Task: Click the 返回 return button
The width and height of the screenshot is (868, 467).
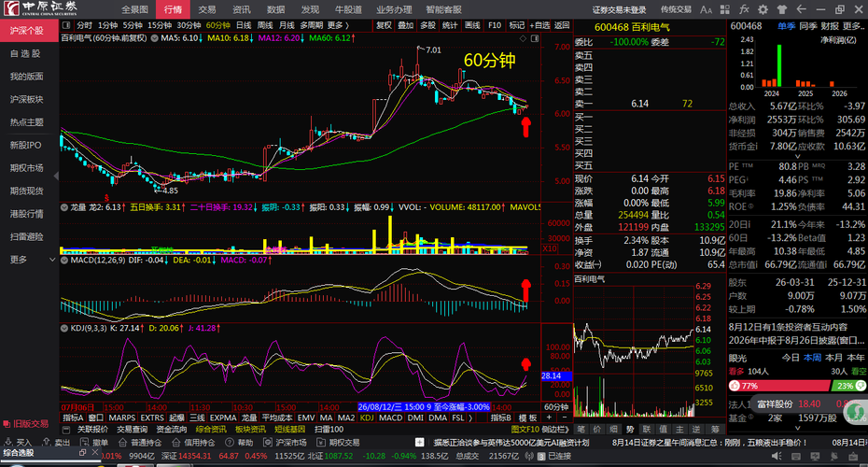Action: pos(562,25)
